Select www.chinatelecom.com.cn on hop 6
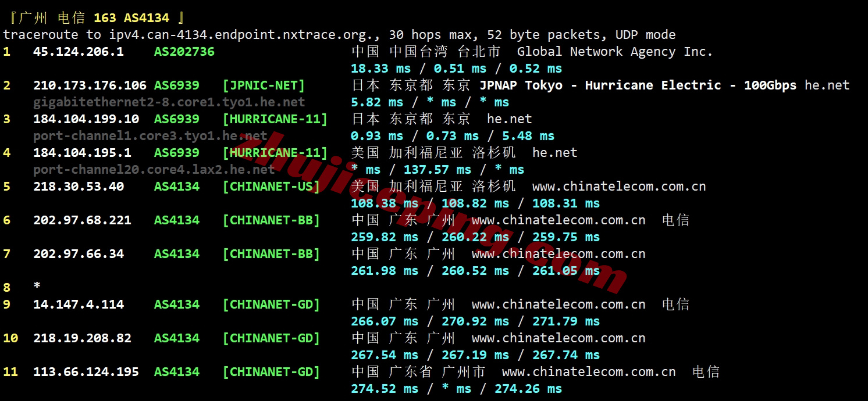The image size is (868, 401). [559, 220]
